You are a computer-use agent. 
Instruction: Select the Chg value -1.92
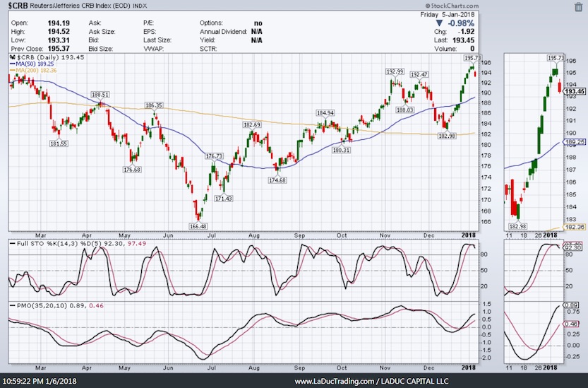pos(467,32)
